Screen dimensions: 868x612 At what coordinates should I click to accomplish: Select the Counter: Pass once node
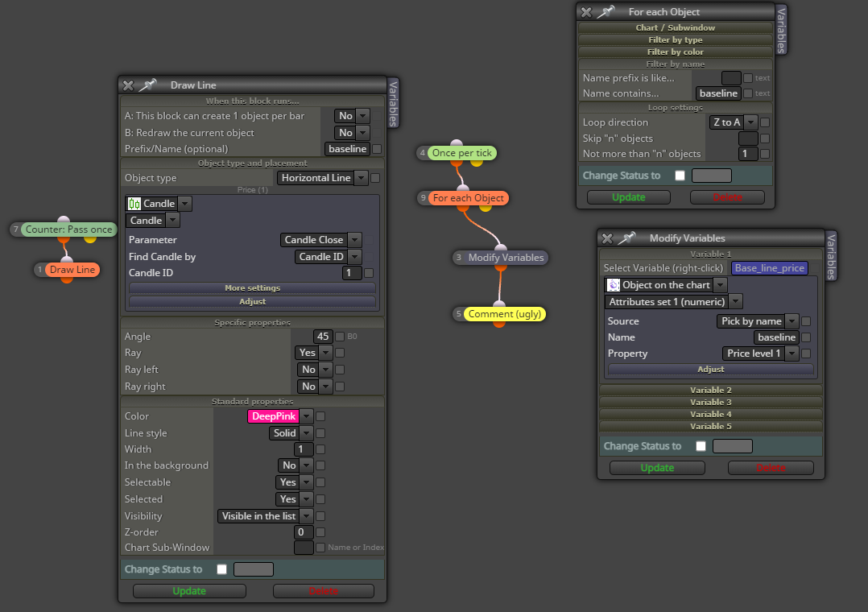tap(68, 229)
